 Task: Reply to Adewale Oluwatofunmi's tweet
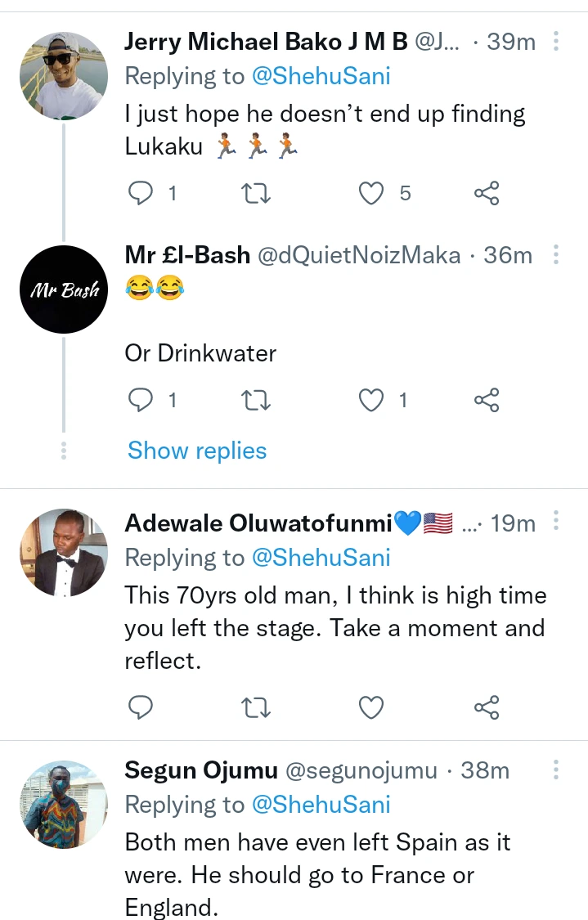[141, 707]
